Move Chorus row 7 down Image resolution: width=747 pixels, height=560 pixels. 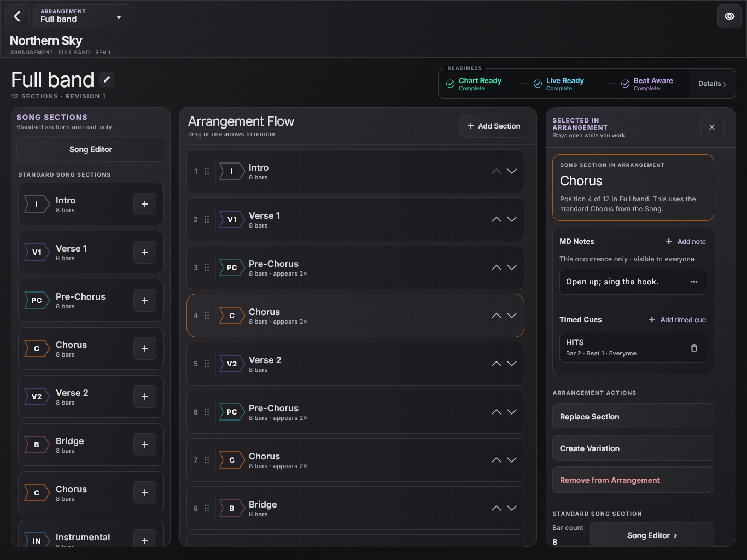[512, 460]
